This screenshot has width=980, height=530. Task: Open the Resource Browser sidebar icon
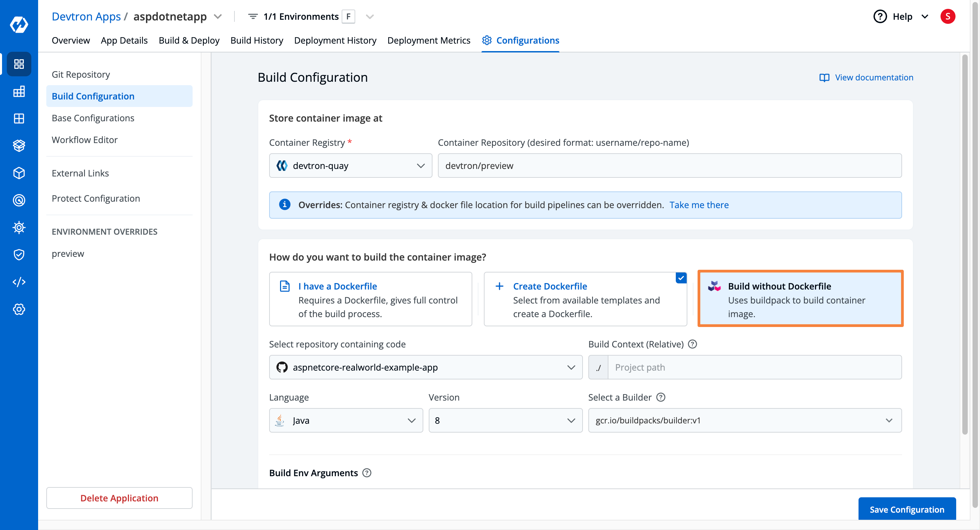click(19, 173)
